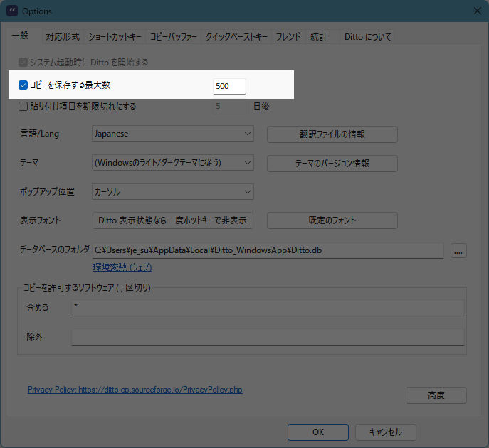The height and width of the screenshot is (448, 489).
Task: Switch to the フレンド tab
Action: tap(288, 37)
